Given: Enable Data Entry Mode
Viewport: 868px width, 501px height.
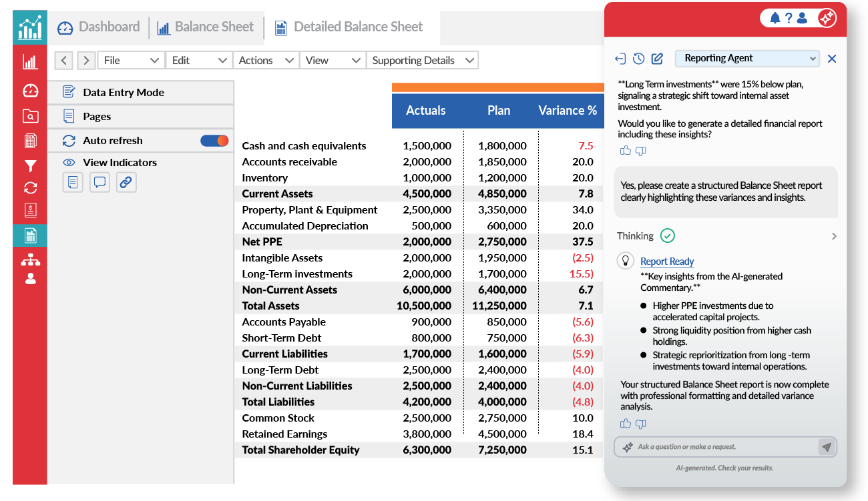Looking at the screenshot, I should tap(124, 93).
